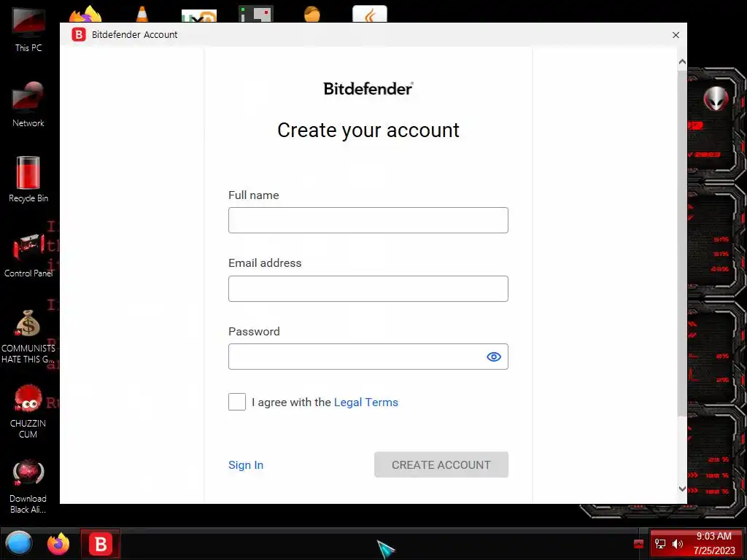Go to the Sign In link

[246, 464]
